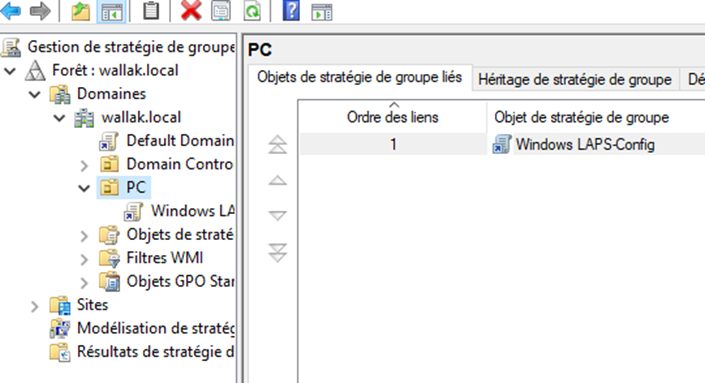Click the Windows LAPS-Config GPO icon
The width and height of the screenshot is (705, 383).
[x=502, y=145]
